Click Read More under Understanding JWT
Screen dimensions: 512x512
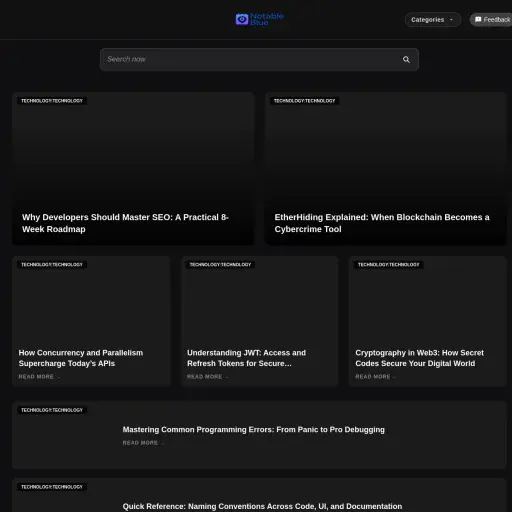coord(207,377)
